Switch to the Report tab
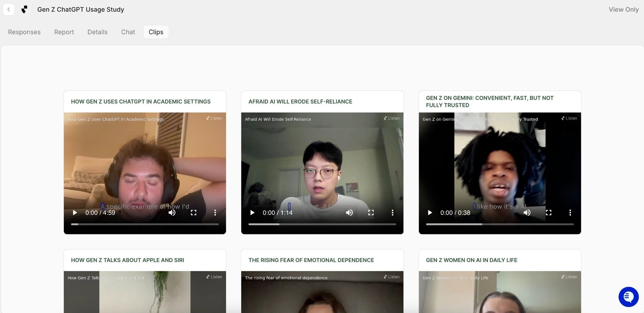 click(64, 32)
